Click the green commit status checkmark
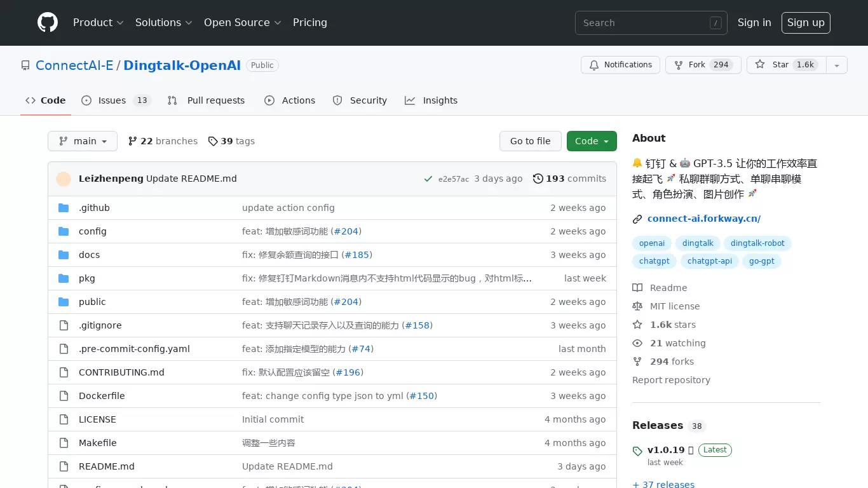Viewport: 868px width, 488px height. click(428, 179)
